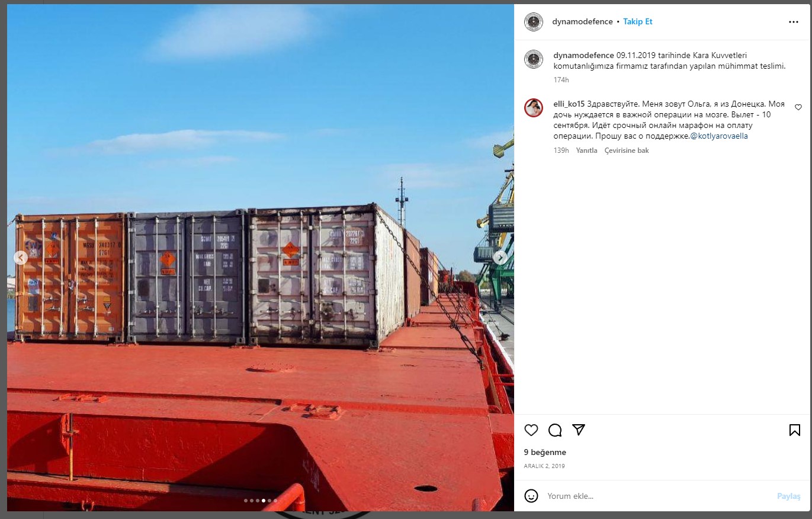Like the post with heart icon
Viewport: 812px width, 519px height.
tap(531, 430)
